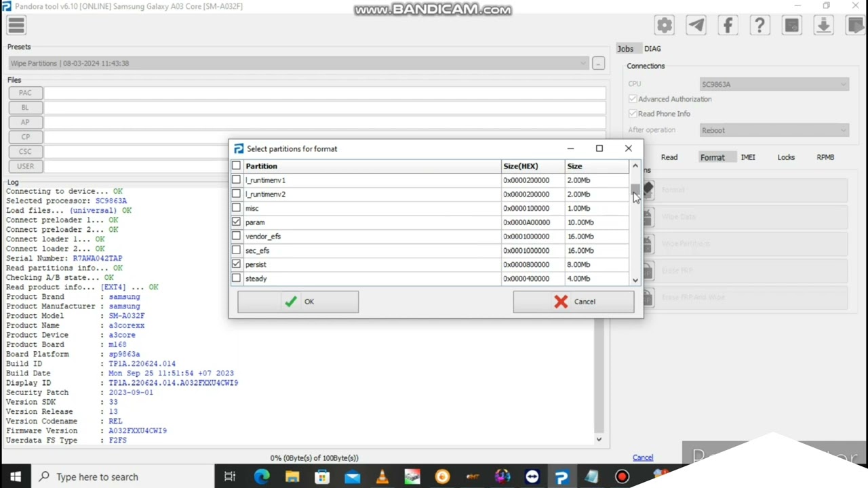The width and height of the screenshot is (868, 488).
Task: Click the small button right of Presets dropdown
Action: [x=598, y=63]
